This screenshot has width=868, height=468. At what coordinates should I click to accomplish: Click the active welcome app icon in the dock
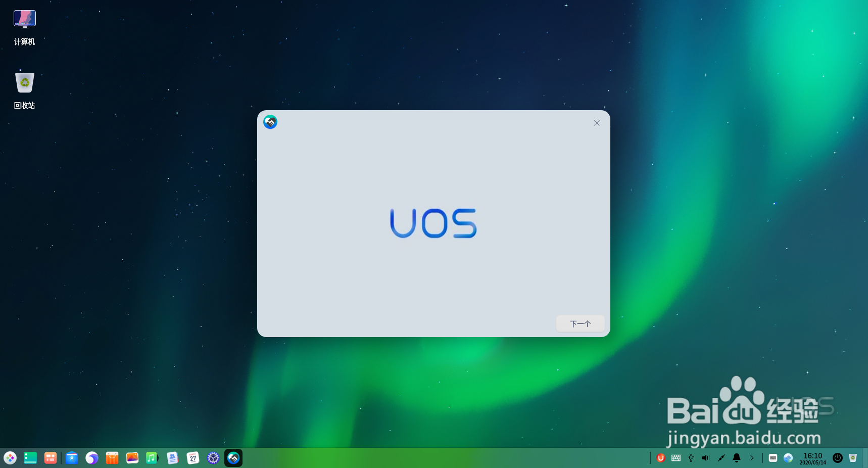pyautogui.click(x=233, y=458)
